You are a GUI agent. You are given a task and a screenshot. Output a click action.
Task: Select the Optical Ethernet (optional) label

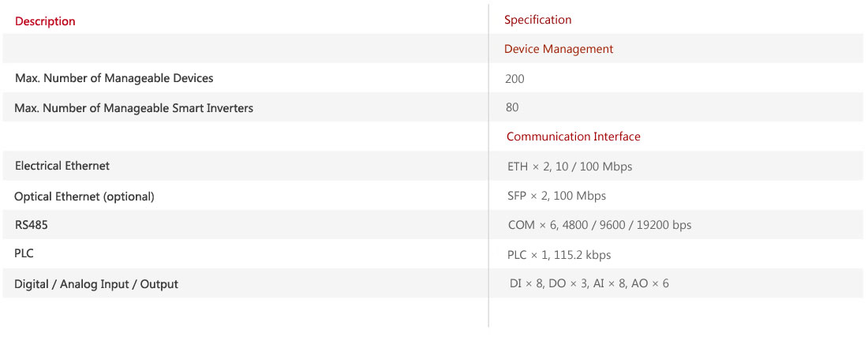click(84, 196)
